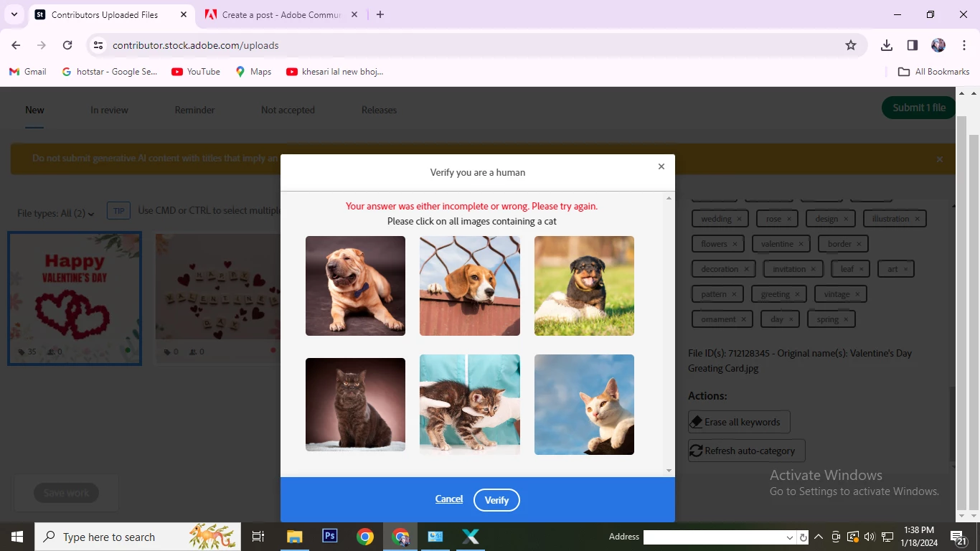This screenshot has width=980, height=551.
Task: Open a new browser tab
Action: 380,14
